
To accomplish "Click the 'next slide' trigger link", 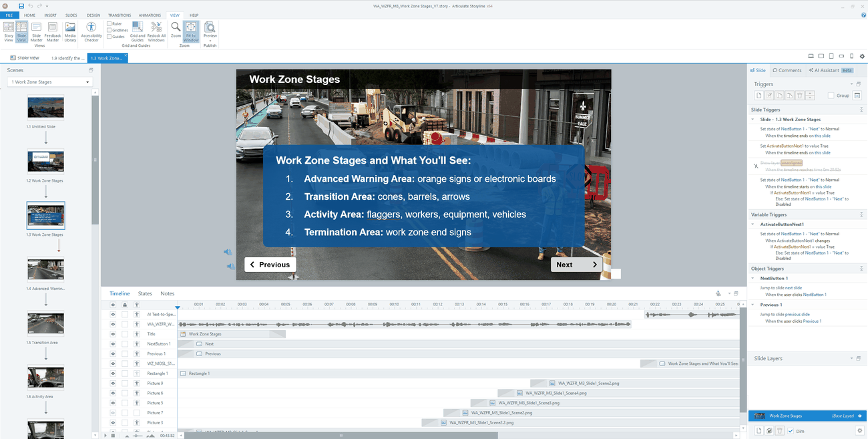I will (793, 287).
